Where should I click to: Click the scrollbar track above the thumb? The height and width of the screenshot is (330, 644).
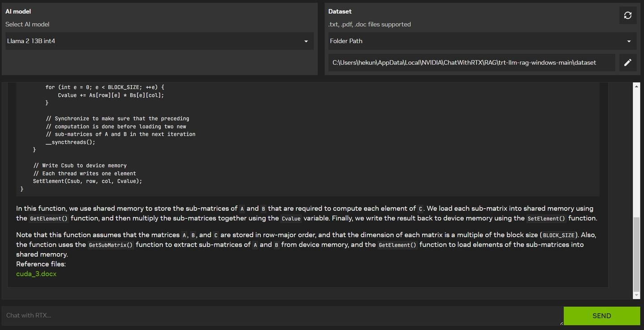coord(637,153)
